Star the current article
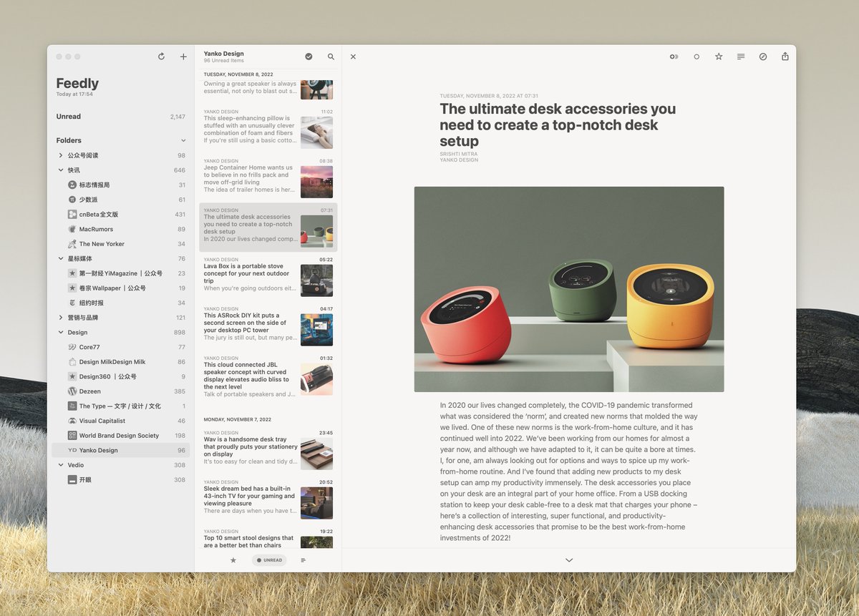The image size is (859, 616). [x=719, y=57]
